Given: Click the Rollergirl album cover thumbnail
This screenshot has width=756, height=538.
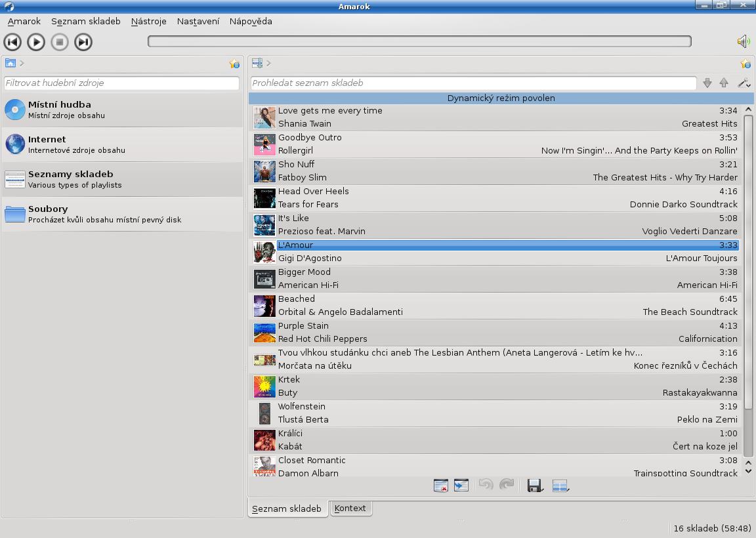Looking at the screenshot, I should click(x=264, y=144).
